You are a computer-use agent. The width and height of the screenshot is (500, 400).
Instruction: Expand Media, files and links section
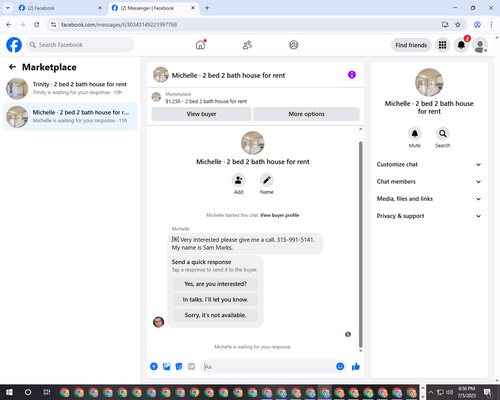point(429,199)
